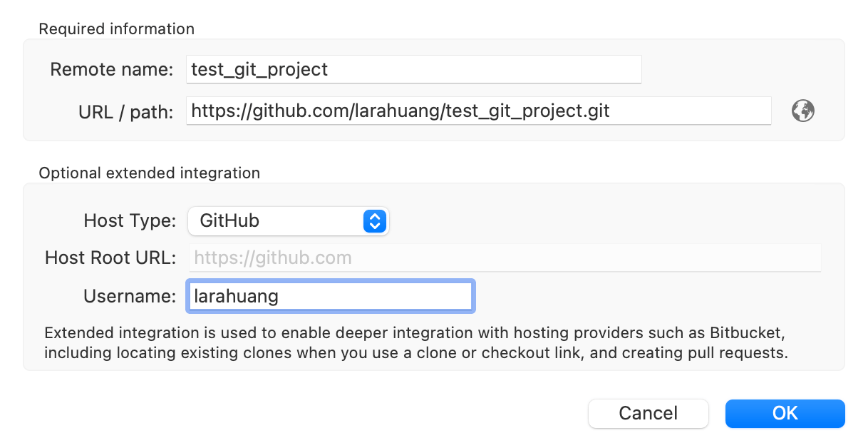This screenshot has width=868, height=448.
Task: Click the disabled Host Root URL field
Action: tap(505, 258)
